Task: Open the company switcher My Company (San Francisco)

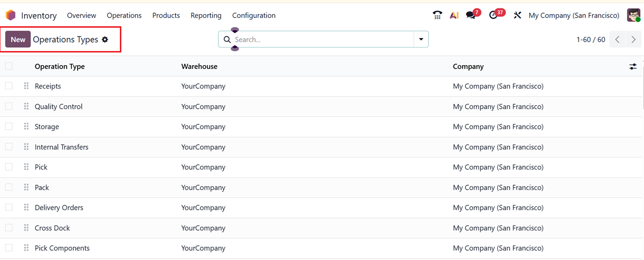Action: tap(574, 16)
